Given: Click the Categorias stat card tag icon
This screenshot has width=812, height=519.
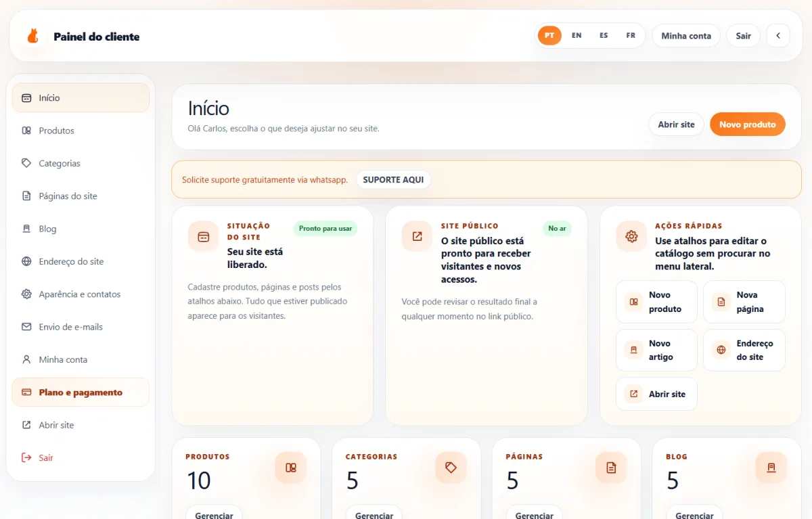Looking at the screenshot, I should click(x=451, y=468).
